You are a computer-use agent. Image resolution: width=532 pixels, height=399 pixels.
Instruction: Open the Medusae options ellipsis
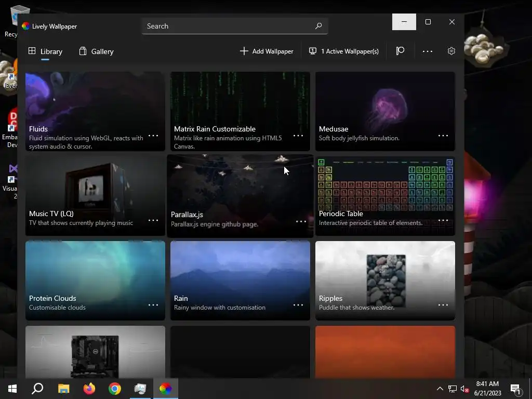click(443, 136)
